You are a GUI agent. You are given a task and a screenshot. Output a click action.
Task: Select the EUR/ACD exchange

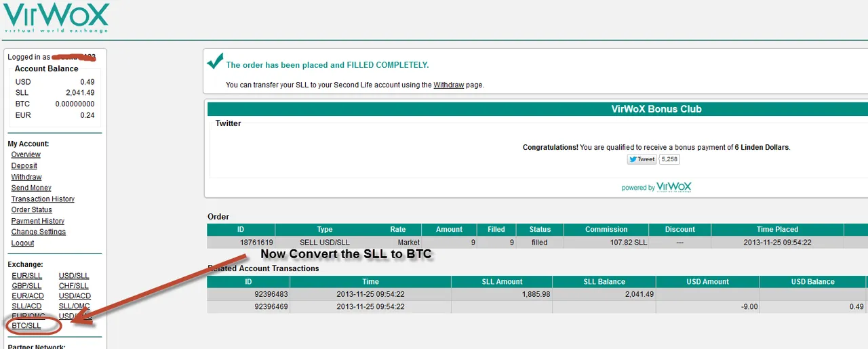tap(27, 296)
